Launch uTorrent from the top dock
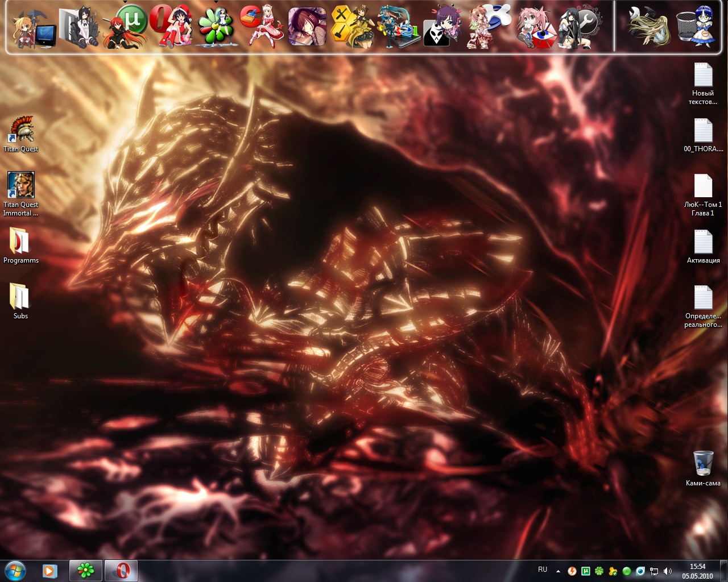The image size is (728, 582). click(x=125, y=26)
